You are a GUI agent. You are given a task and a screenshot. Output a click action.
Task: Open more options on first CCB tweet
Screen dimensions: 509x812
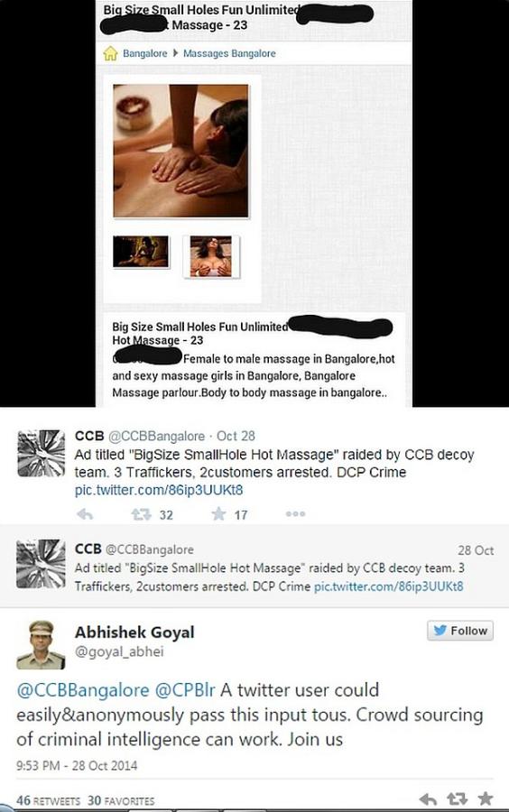click(295, 513)
